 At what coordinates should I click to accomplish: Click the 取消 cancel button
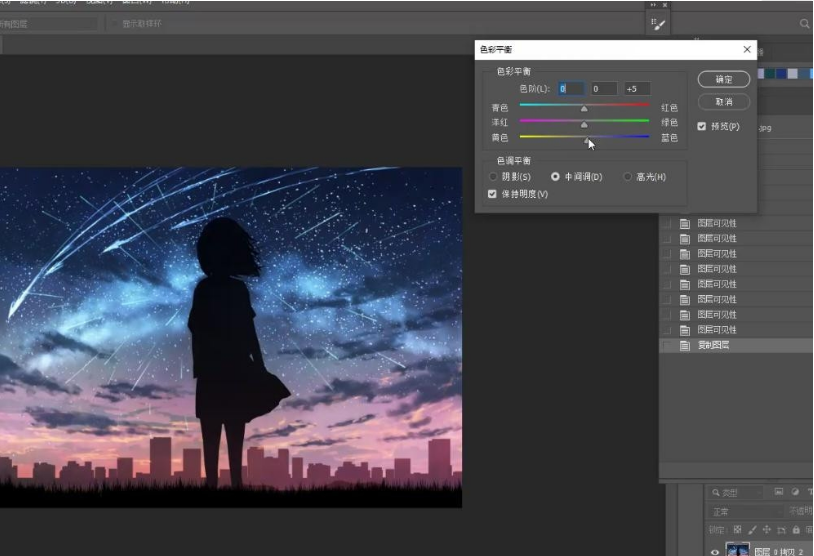[724, 102]
